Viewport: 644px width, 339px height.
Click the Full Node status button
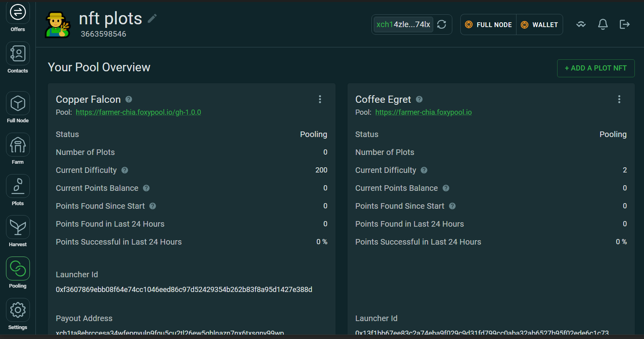click(489, 25)
